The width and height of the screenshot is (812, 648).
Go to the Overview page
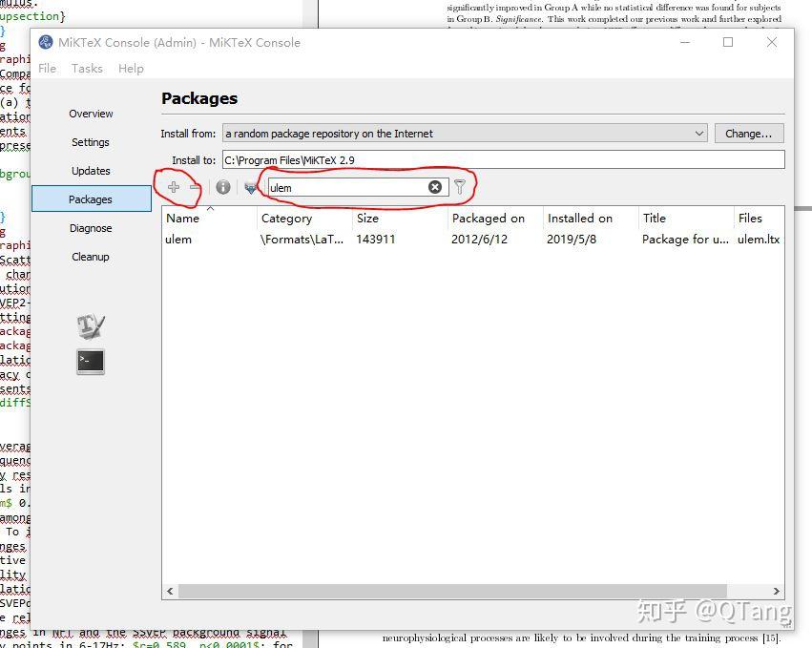(92, 114)
